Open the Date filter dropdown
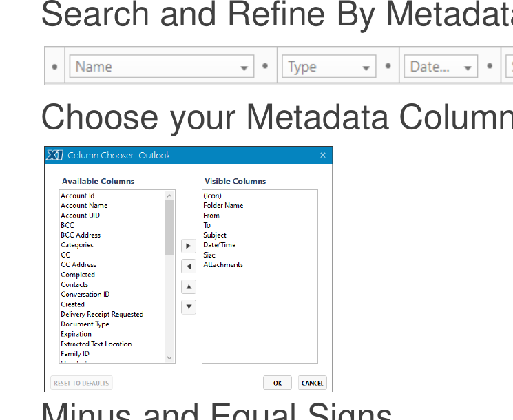This screenshot has height=420, width=513. (x=441, y=66)
